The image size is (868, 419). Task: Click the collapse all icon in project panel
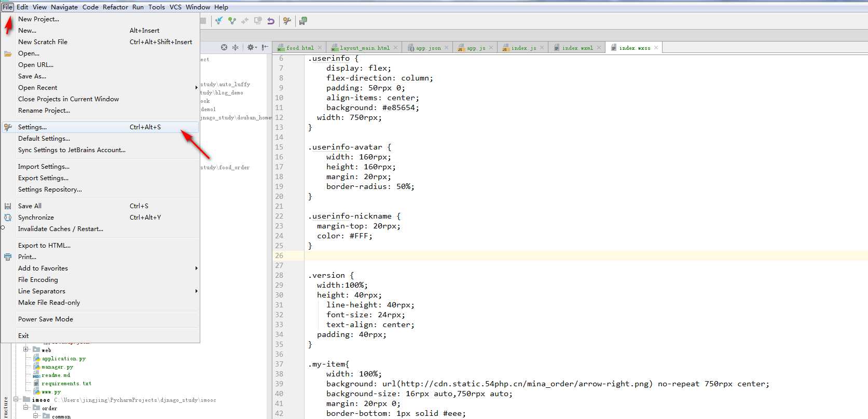coord(235,47)
